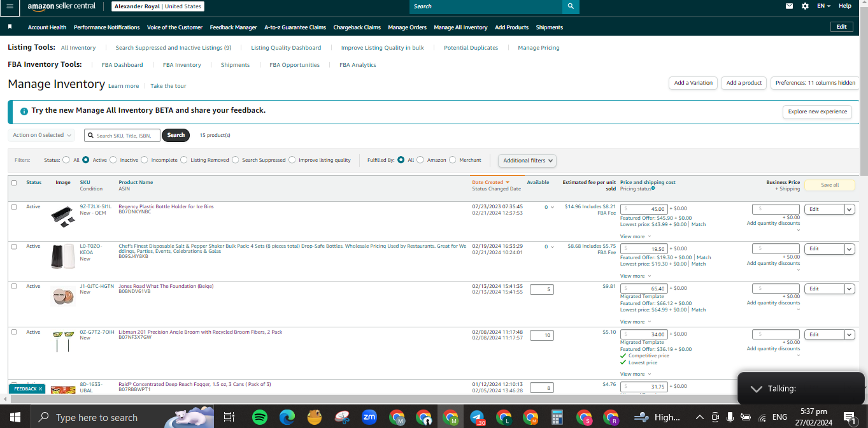Open Zoom from the taskbar

tap(369, 417)
